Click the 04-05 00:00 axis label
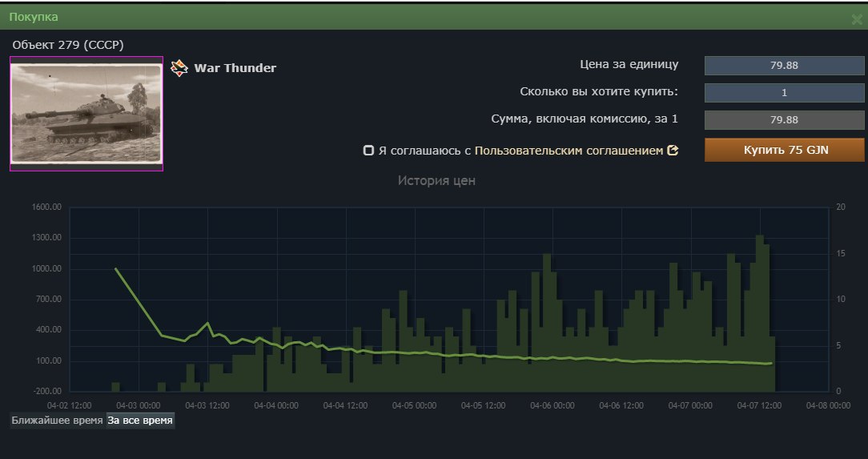The width and height of the screenshot is (868, 459). pos(415,405)
